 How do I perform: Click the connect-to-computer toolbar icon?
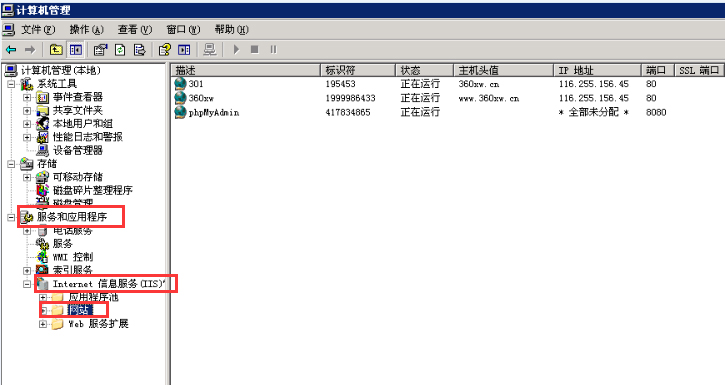209,49
